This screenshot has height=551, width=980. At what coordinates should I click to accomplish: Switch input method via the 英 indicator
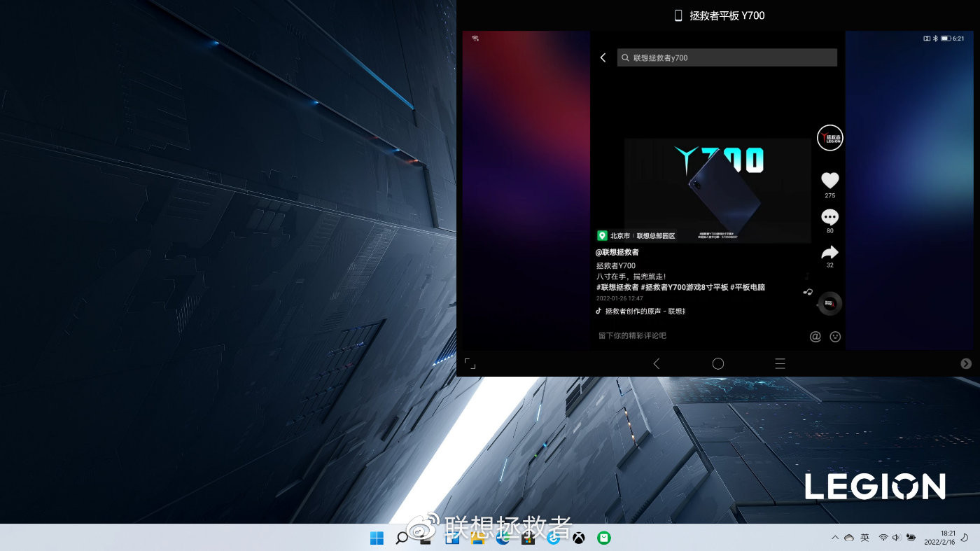click(x=865, y=538)
